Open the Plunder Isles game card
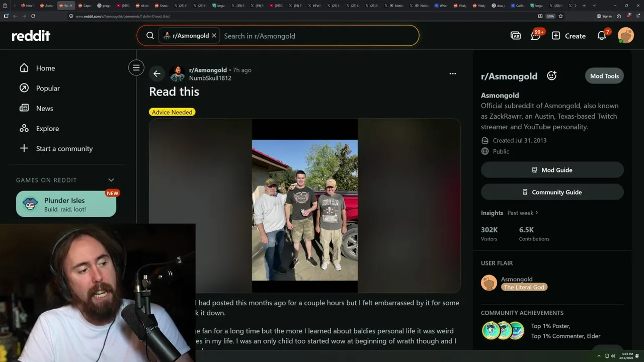The width and height of the screenshot is (644, 362). point(66,204)
